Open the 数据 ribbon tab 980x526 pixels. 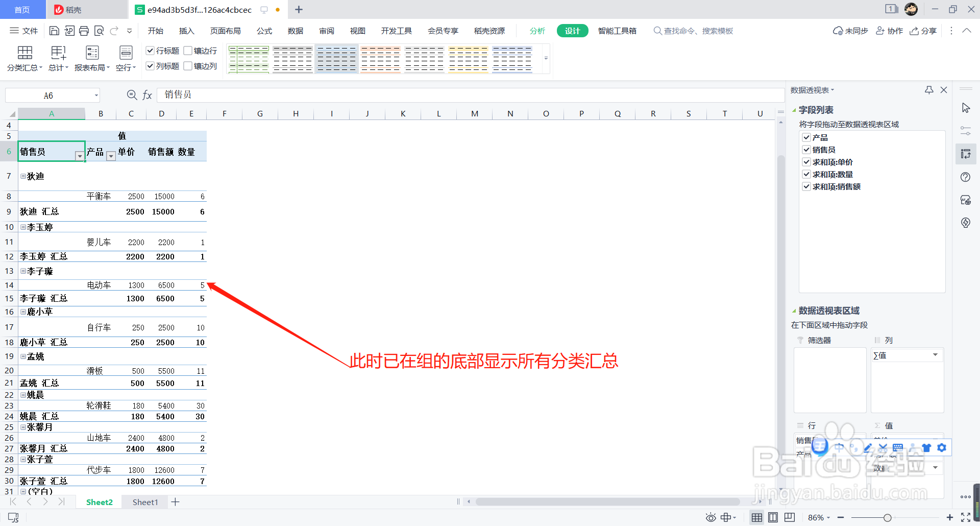pyautogui.click(x=296, y=31)
